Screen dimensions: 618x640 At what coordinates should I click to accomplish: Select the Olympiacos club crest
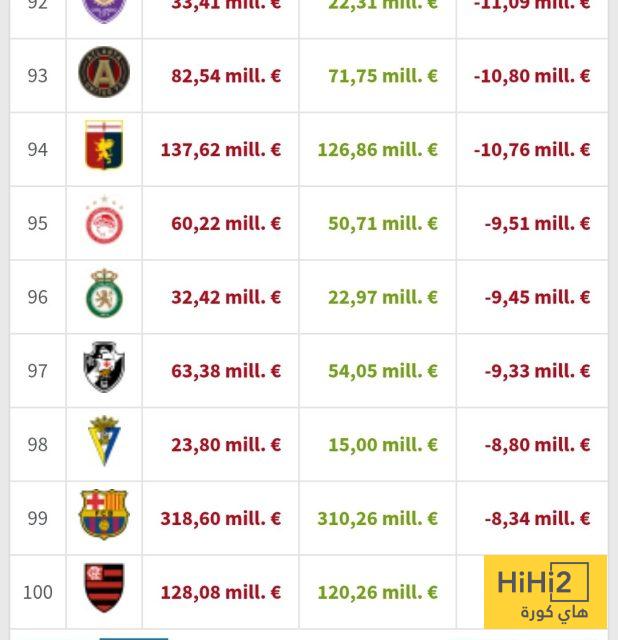click(104, 223)
